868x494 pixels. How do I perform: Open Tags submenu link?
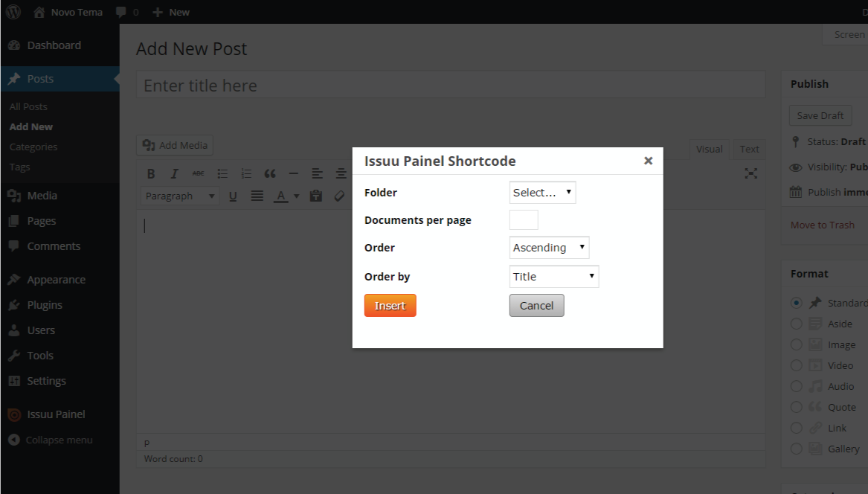point(19,167)
